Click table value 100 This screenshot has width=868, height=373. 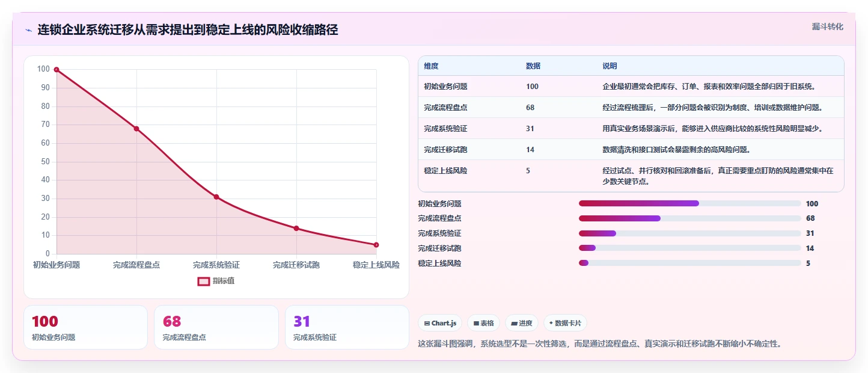532,87
